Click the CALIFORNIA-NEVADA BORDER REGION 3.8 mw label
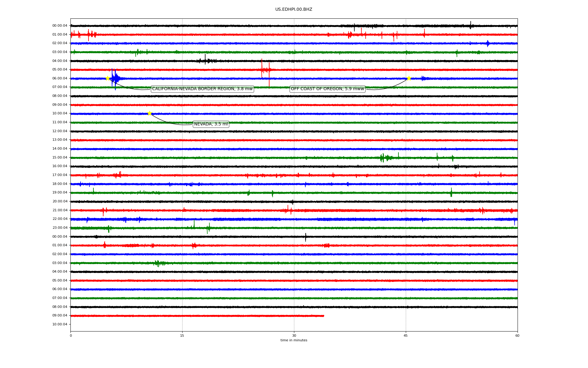 pos(202,89)
